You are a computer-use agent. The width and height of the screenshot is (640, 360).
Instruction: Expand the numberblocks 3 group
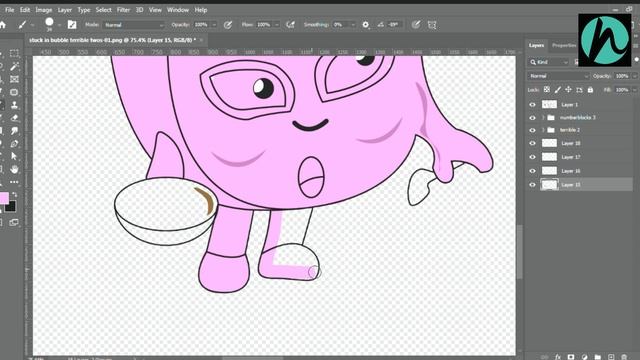[x=543, y=118]
